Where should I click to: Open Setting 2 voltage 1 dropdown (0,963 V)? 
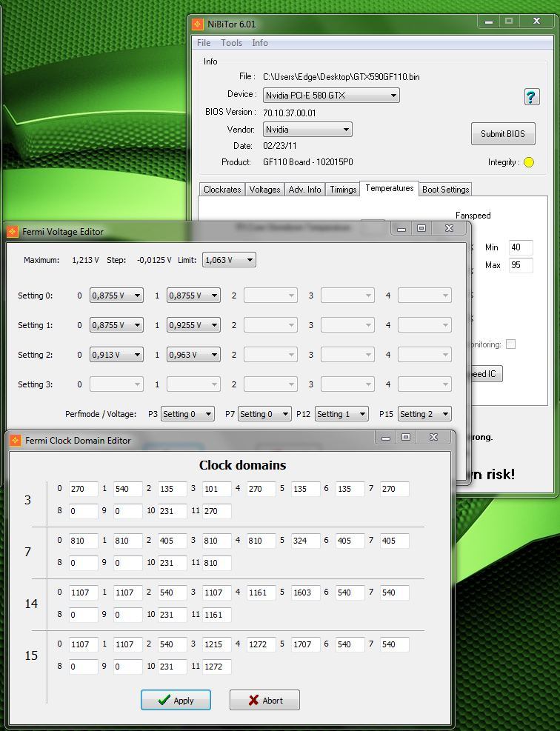pos(193,355)
